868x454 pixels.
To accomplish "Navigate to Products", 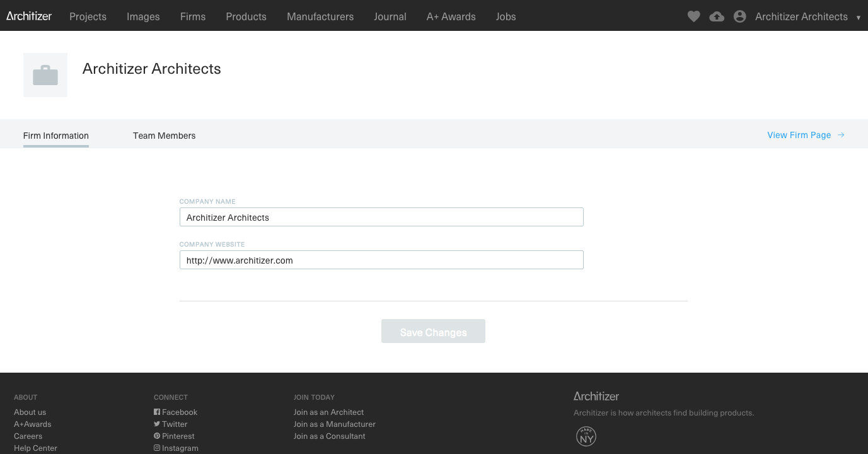I will pos(246,16).
